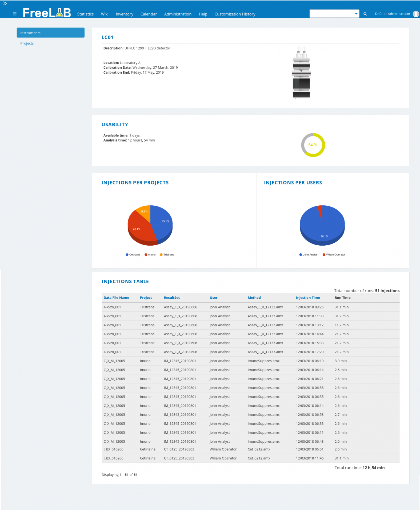This screenshot has width=420, height=512.
Task: Open the hamburger menu icon
Action: tap(15, 14)
